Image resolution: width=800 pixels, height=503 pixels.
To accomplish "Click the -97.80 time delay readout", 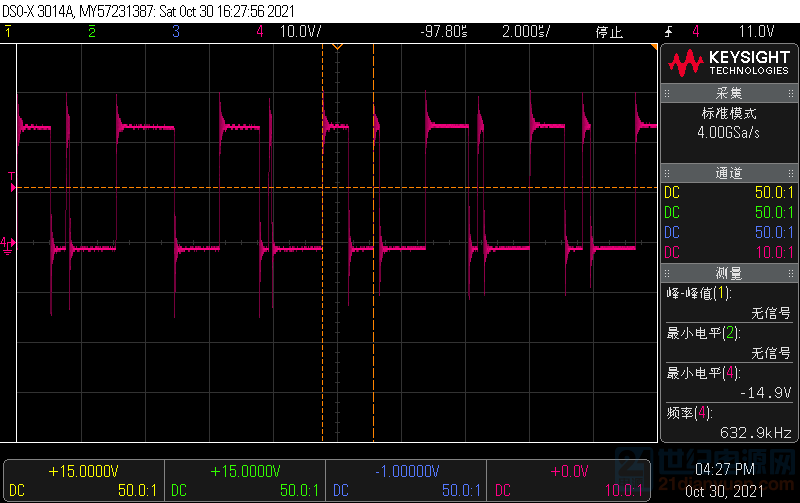I will tap(444, 32).
